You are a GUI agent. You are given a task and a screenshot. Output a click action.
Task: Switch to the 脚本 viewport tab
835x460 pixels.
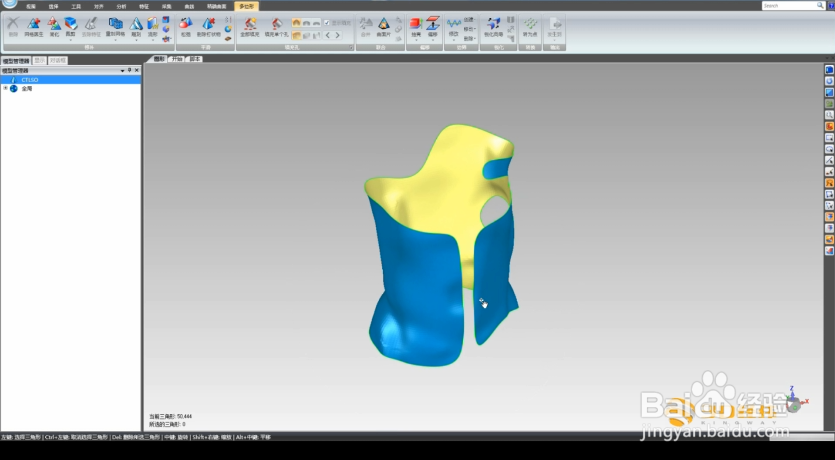click(x=195, y=59)
